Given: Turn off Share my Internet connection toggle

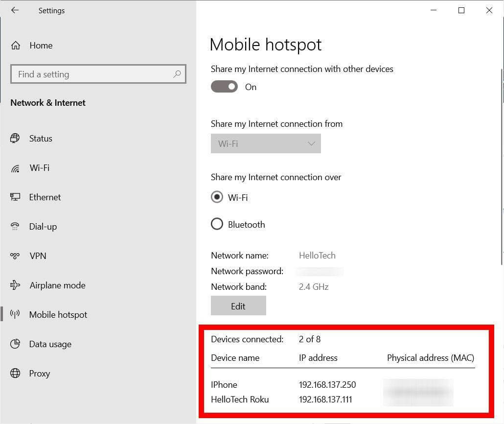Looking at the screenshot, I should (224, 86).
